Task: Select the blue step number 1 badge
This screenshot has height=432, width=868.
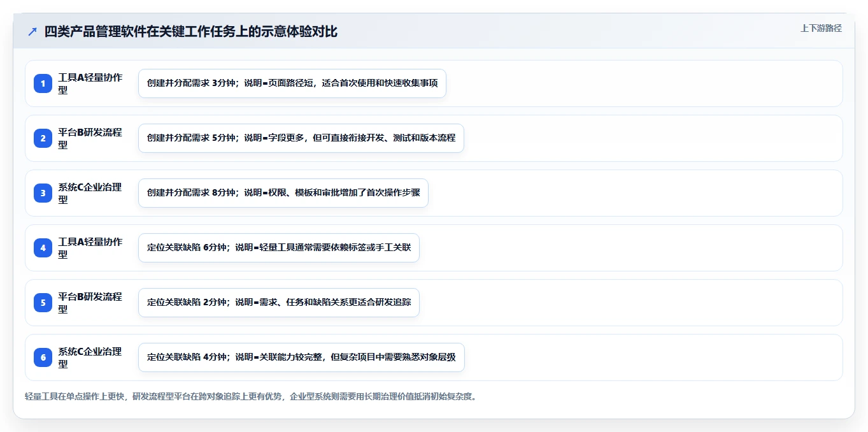Action: pyautogui.click(x=43, y=83)
